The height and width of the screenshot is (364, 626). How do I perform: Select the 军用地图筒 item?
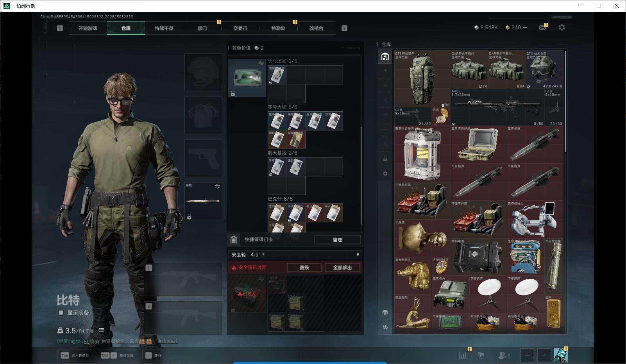point(553,266)
